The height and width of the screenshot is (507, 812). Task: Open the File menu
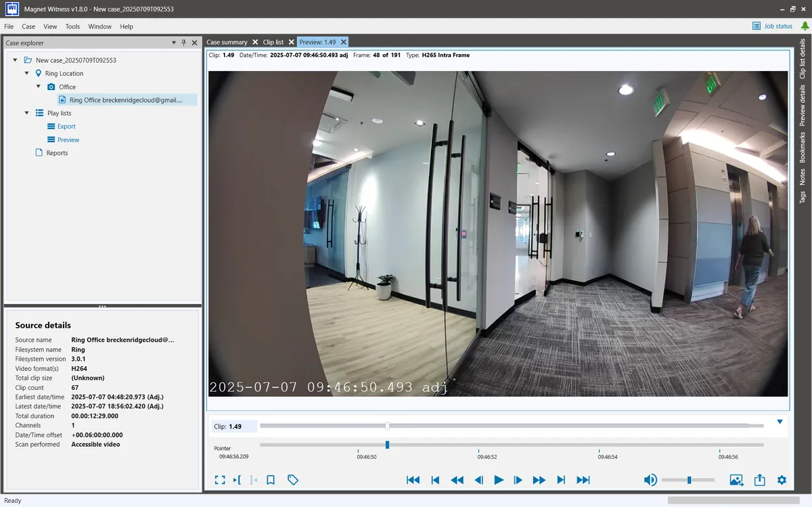9,26
